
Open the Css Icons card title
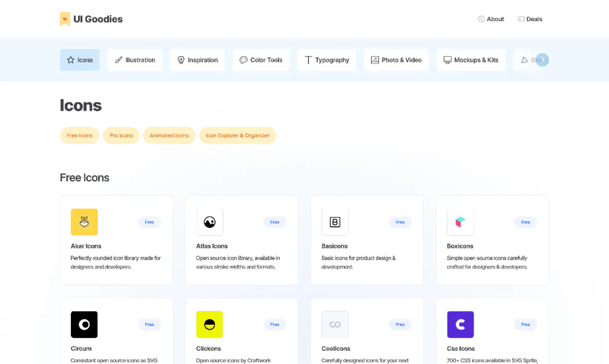(x=461, y=349)
